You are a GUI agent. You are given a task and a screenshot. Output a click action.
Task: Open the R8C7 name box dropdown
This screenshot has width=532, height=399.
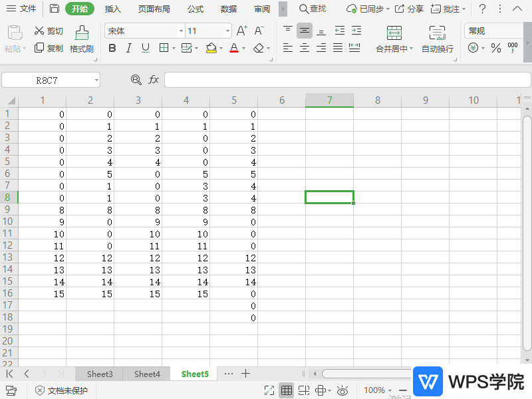(x=96, y=80)
